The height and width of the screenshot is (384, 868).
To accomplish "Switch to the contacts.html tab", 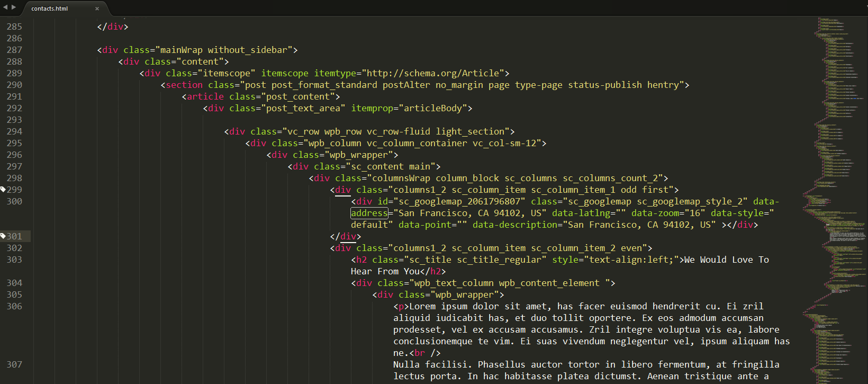I will (x=50, y=8).
